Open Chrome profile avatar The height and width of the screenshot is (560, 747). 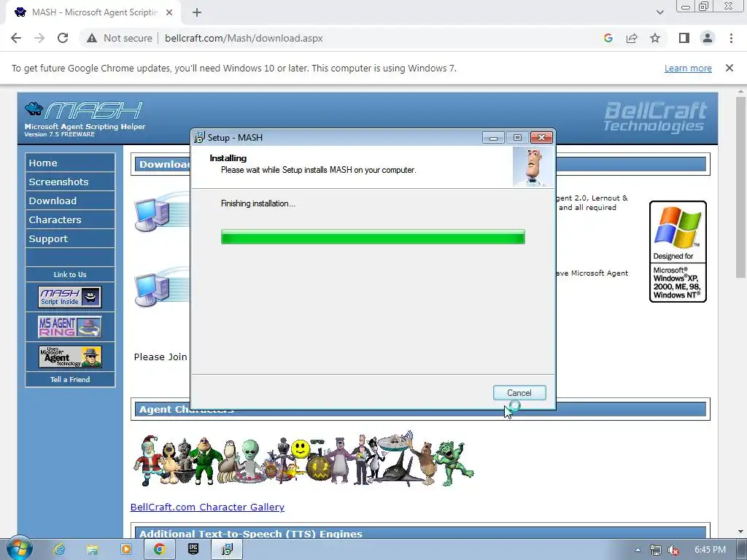click(x=708, y=38)
